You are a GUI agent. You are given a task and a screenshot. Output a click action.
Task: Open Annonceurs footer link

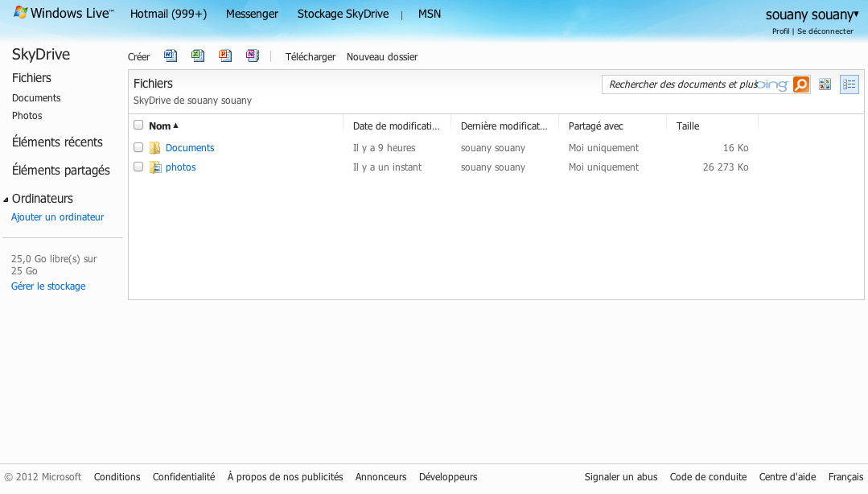[x=381, y=477]
